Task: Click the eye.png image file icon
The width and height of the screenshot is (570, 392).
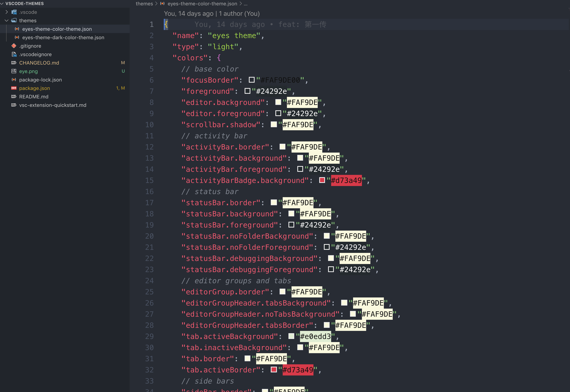Action: point(14,71)
